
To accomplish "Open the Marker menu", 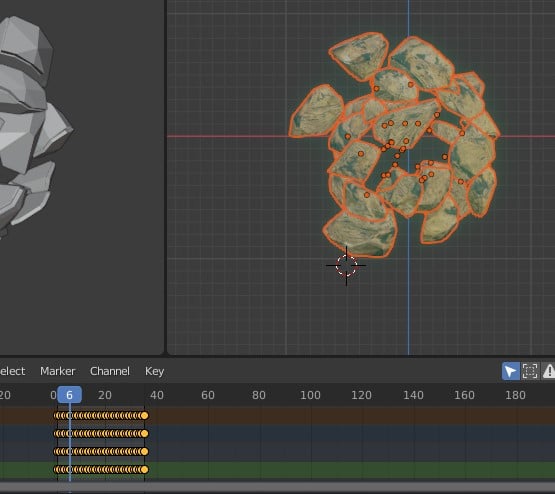I will [58, 371].
